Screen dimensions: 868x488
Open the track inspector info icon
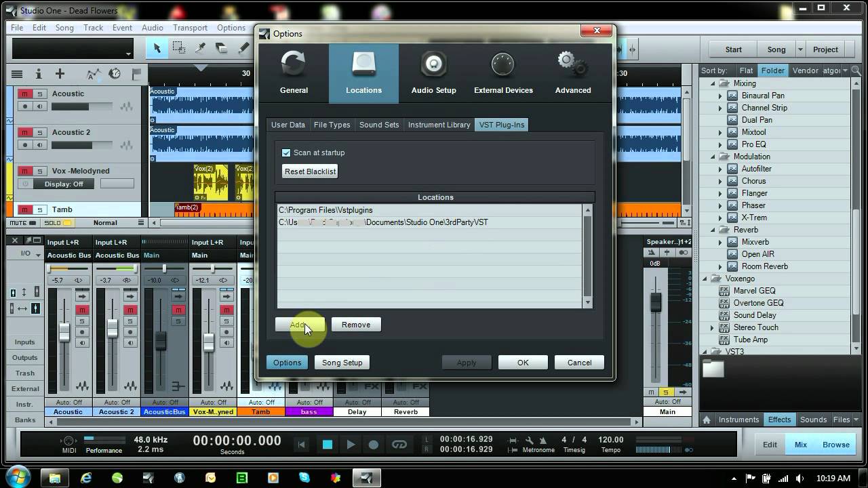click(38, 74)
